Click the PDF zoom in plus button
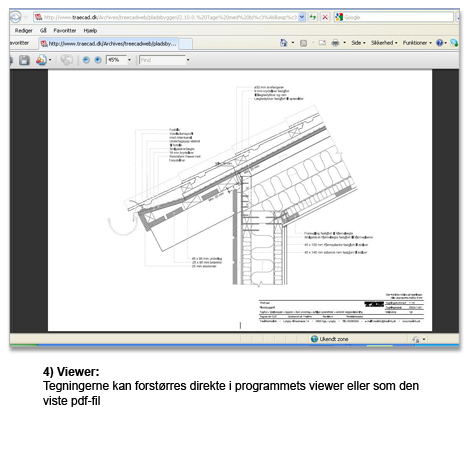This screenshot has width=470, height=450. coord(98,60)
